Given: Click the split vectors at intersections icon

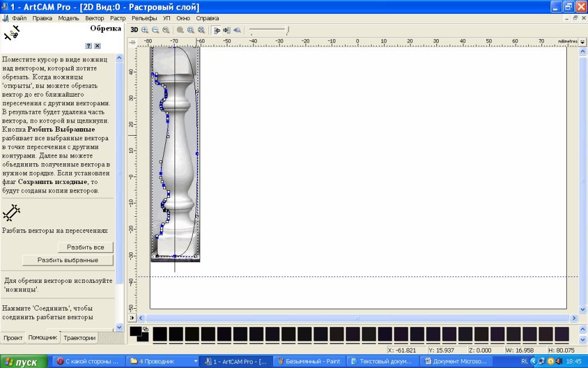Looking at the screenshot, I should (11, 213).
